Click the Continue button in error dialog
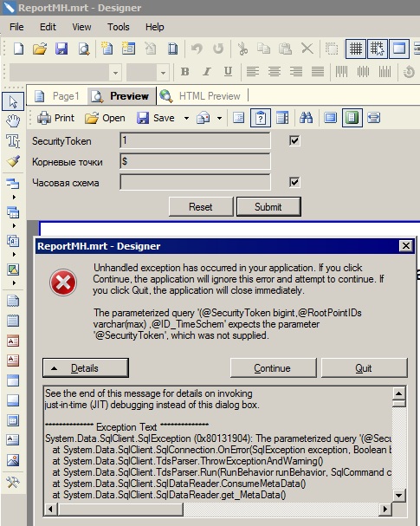The height and width of the screenshot is (526, 420). click(273, 368)
